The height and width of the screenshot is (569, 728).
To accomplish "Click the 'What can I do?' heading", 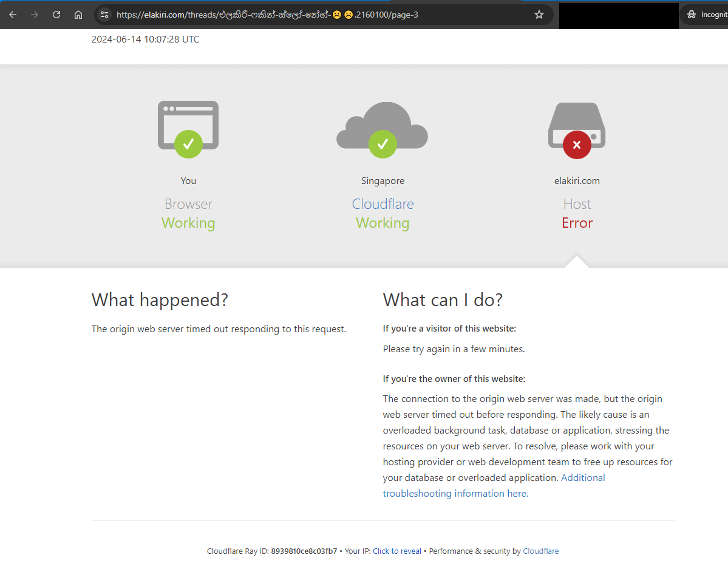I will [x=443, y=300].
